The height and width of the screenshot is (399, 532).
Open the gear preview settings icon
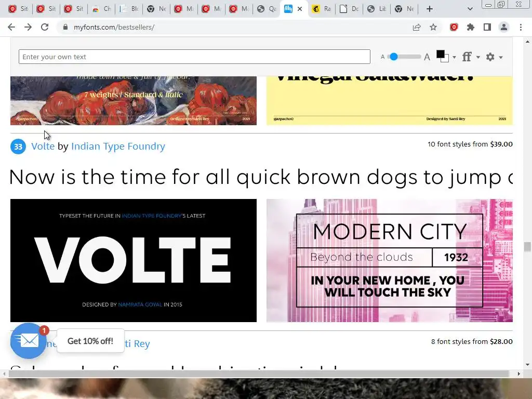(490, 57)
